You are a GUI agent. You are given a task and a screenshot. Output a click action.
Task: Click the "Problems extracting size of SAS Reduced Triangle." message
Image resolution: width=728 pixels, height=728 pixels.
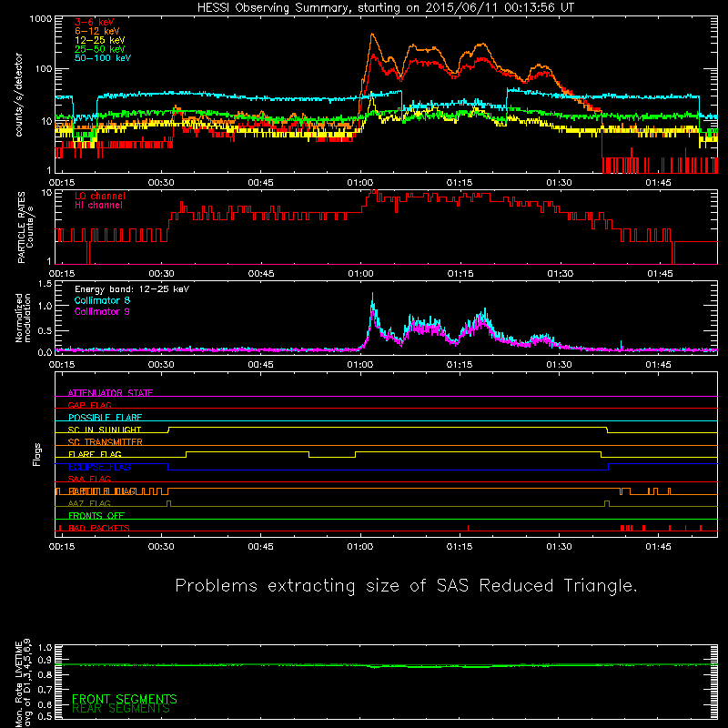pyautogui.click(x=407, y=586)
